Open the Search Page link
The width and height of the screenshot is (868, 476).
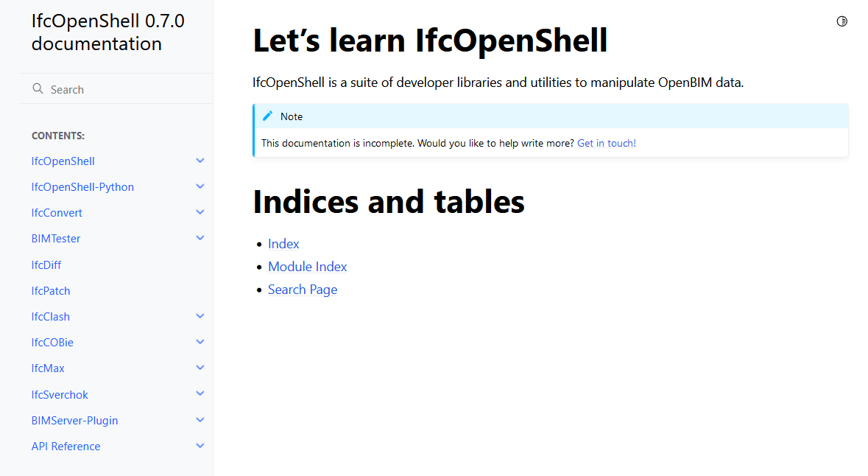coord(302,290)
